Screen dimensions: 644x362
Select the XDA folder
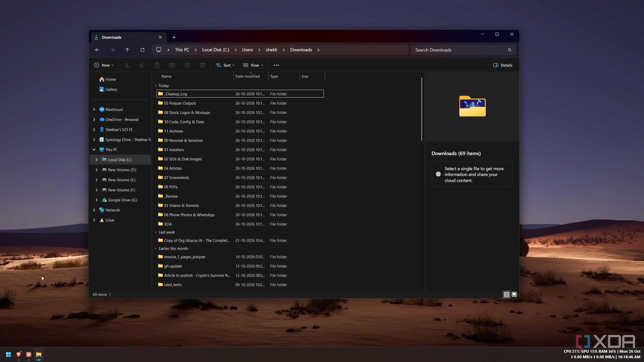click(240, 224)
